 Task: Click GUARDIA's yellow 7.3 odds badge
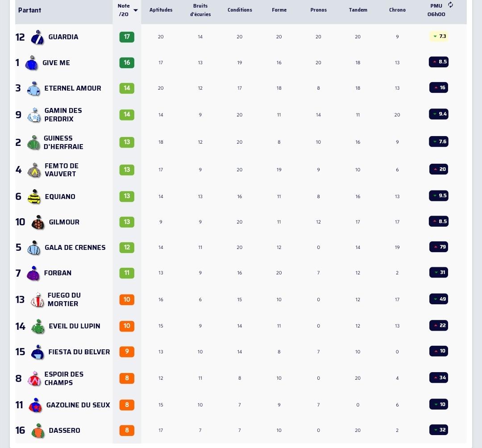click(x=439, y=36)
